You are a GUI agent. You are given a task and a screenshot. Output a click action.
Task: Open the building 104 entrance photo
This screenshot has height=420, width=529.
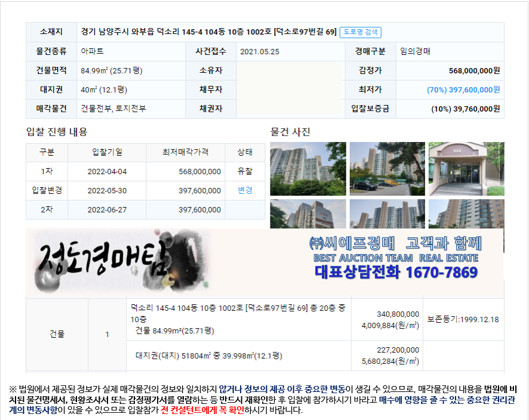(466, 169)
